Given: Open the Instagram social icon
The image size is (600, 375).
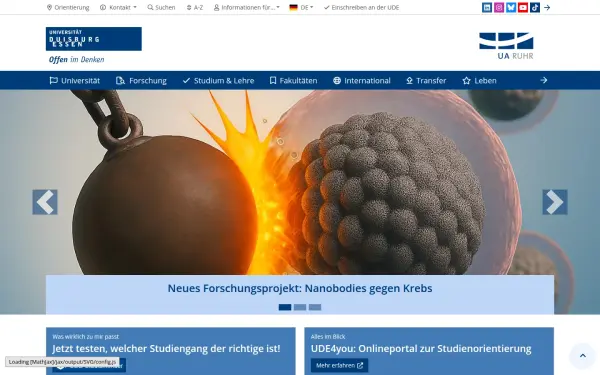Looking at the screenshot, I should tap(499, 7).
